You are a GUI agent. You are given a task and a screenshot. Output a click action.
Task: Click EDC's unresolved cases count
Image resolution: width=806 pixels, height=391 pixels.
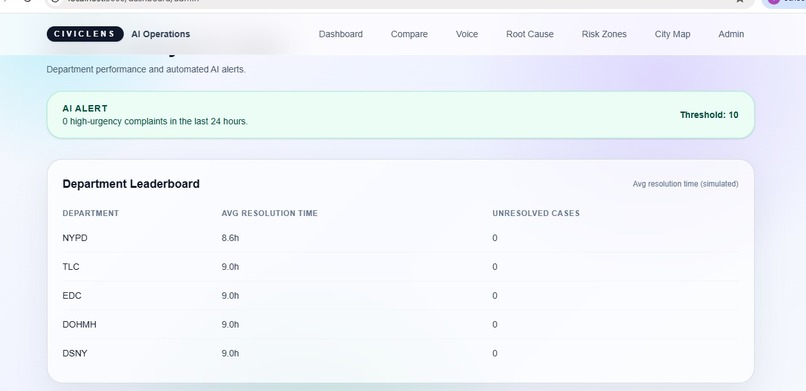pos(494,295)
